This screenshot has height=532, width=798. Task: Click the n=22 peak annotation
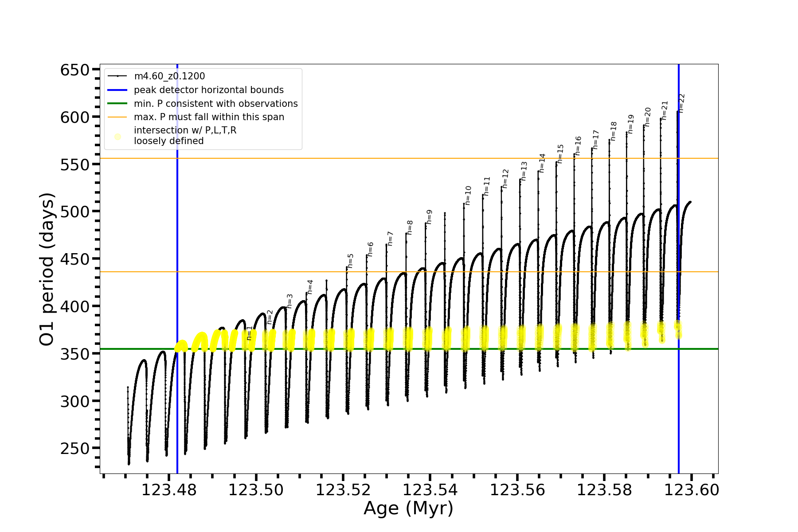point(682,103)
